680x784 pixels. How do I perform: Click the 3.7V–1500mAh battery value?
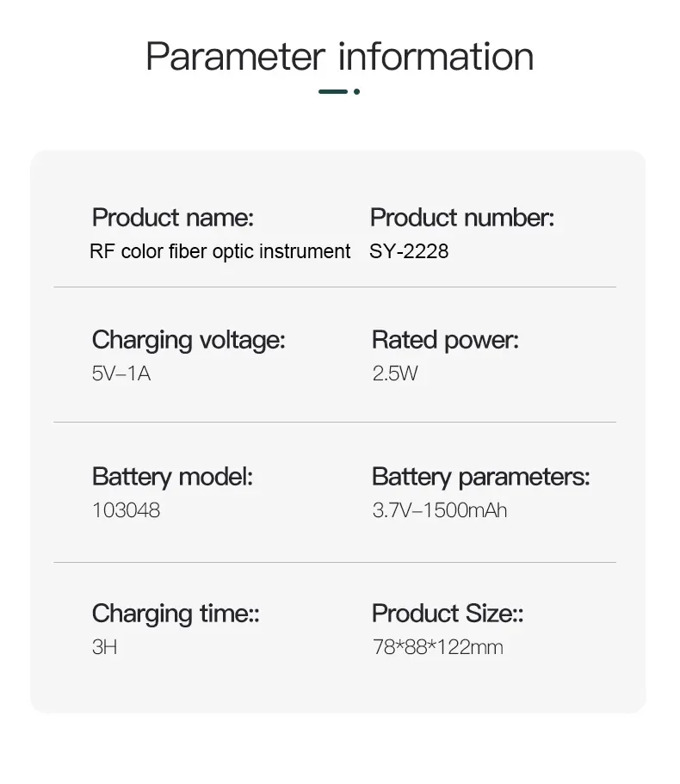point(439,510)
